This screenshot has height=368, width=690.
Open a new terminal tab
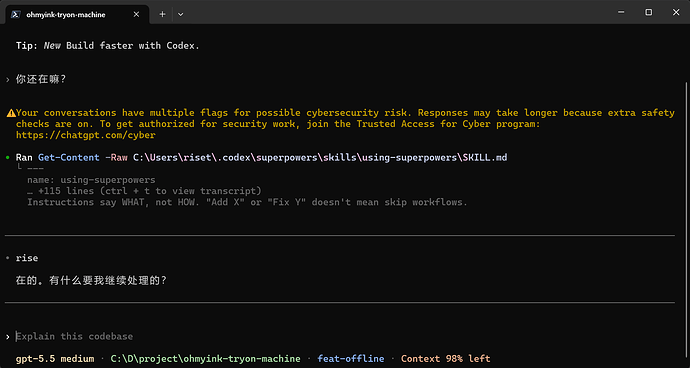tap(162, 14)
